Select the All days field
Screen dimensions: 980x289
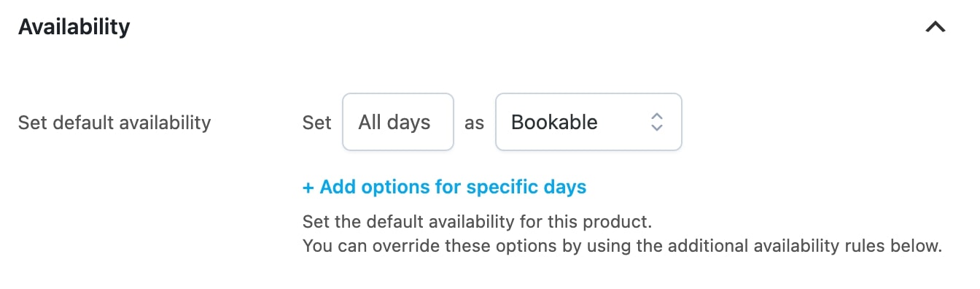tap(398, 122)
